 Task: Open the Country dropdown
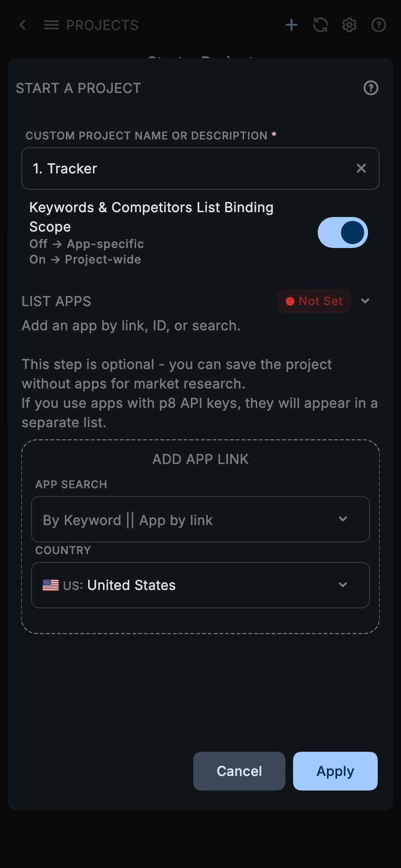(x=200, y=585)
